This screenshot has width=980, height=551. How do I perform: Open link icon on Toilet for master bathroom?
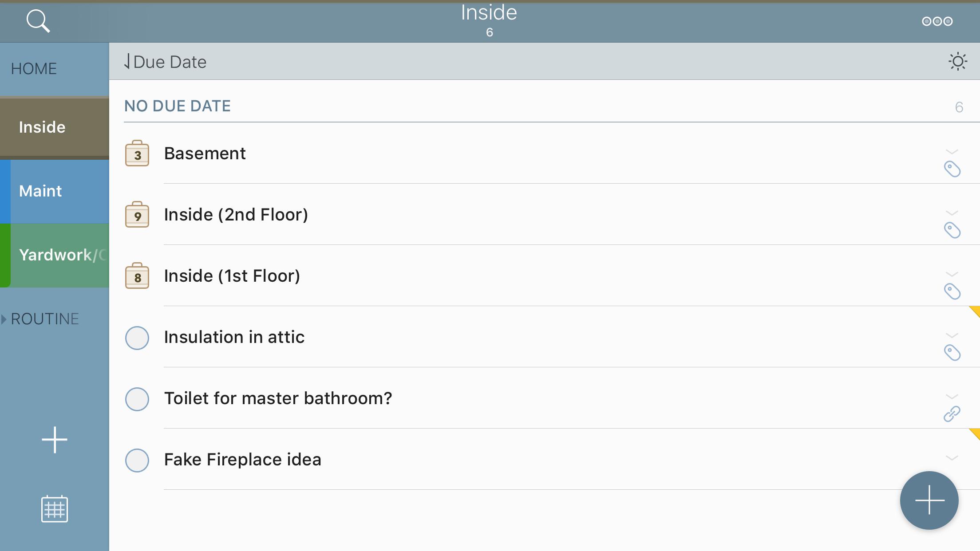coord(952,413)
